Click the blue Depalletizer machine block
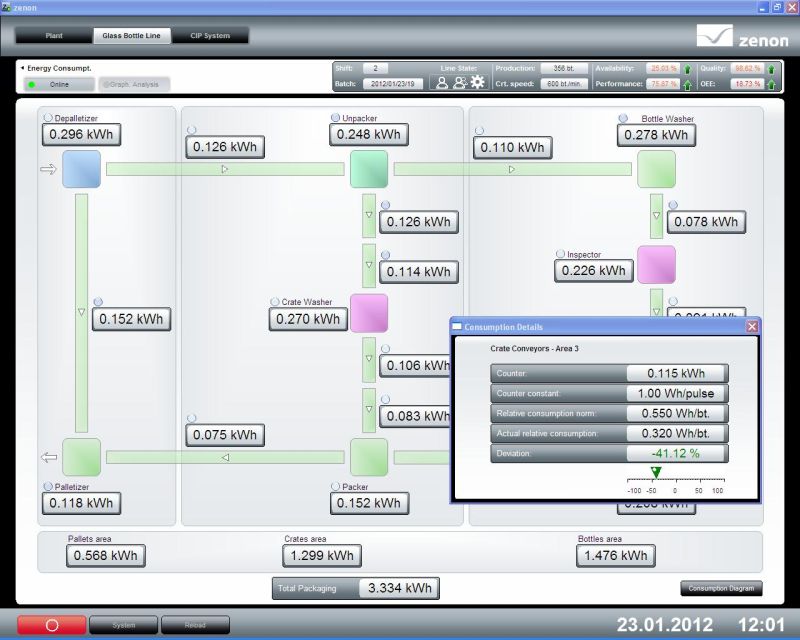 (81, 169)
